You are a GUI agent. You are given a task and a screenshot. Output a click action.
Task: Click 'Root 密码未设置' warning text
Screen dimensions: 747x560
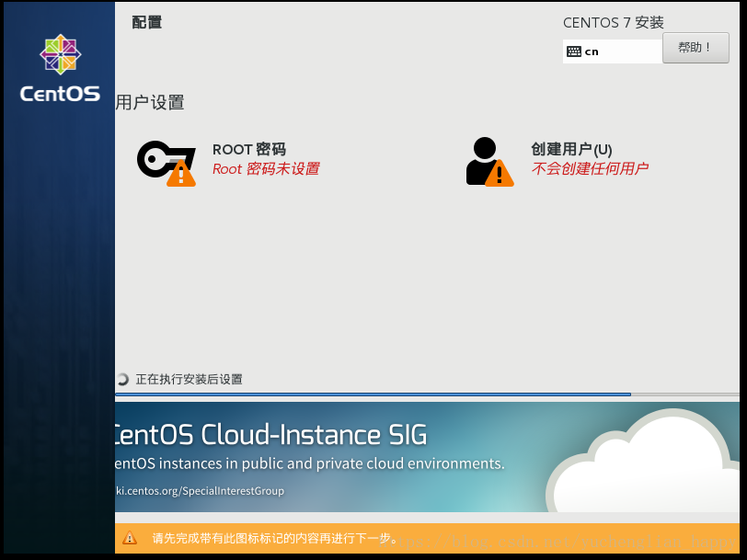266,168
